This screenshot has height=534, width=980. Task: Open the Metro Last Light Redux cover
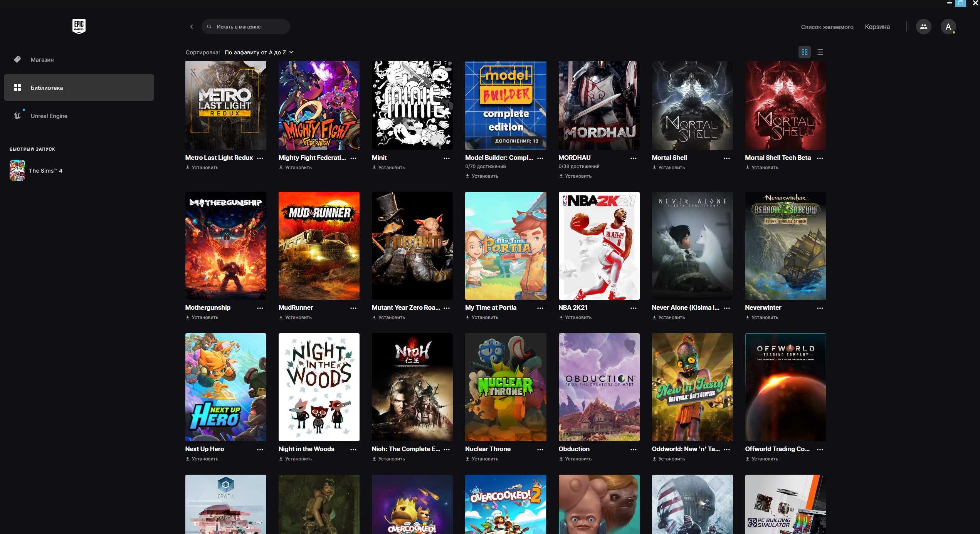pos(225,105)
